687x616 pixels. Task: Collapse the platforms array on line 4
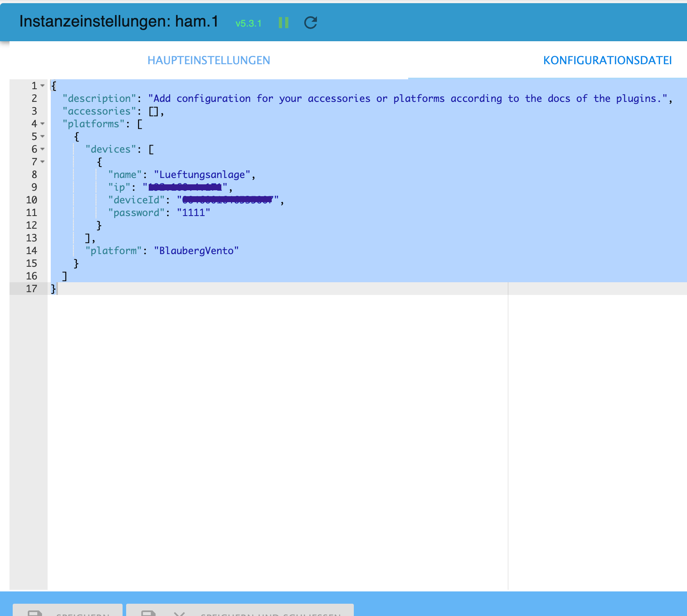pyautogui.click(x=42, y=124)
